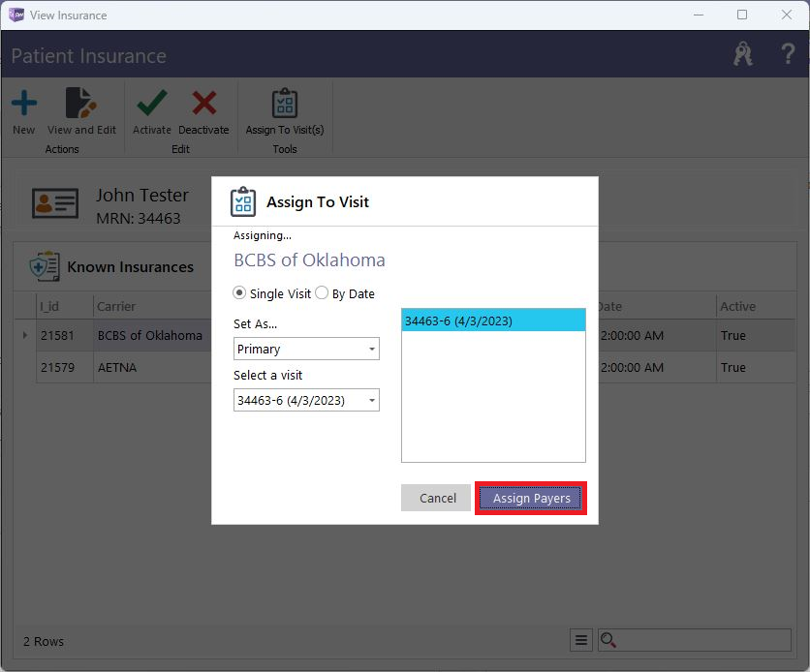Minimize the View Insurance window
Image resolution: width=810 pixels, height=672 pixels.
click(699, 15)
